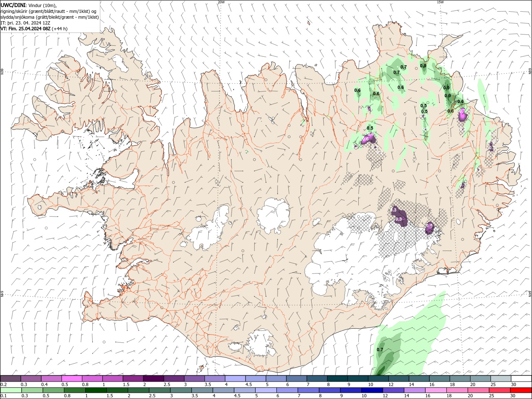This screenshot has width=532, height=399.
Task: Click the "IT: þri. 23. 04. 2024 12Z" line
Action: click(x=26, y=23)
